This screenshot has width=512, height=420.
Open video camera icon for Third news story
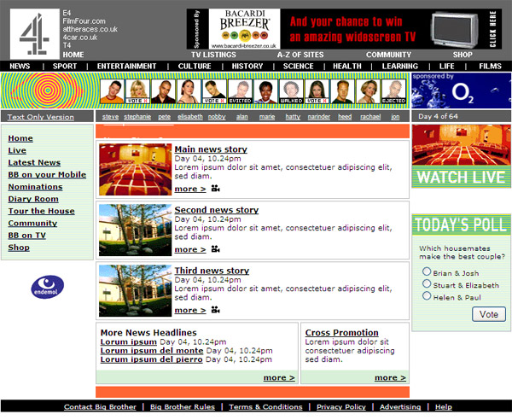215,310
